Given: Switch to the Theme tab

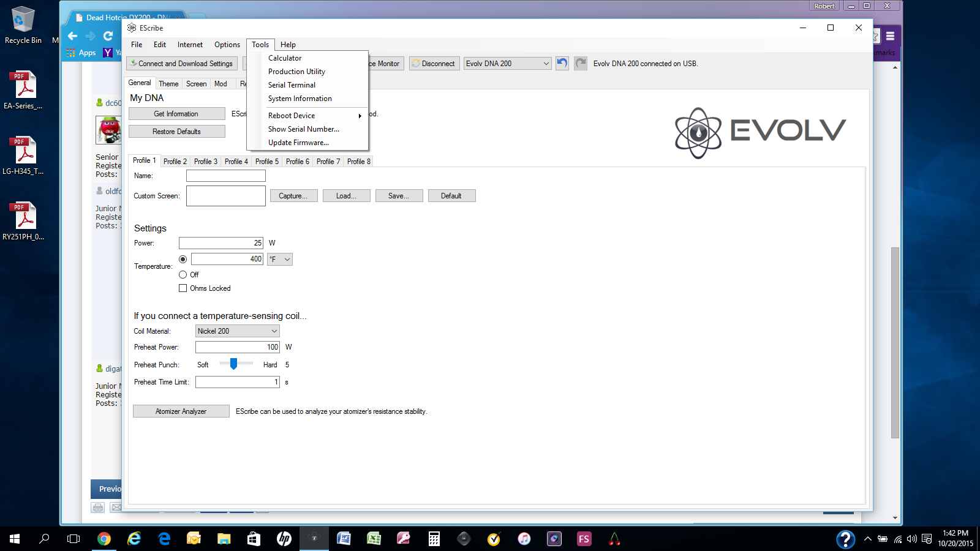Looking at the screenshot, I should point(168,84).
